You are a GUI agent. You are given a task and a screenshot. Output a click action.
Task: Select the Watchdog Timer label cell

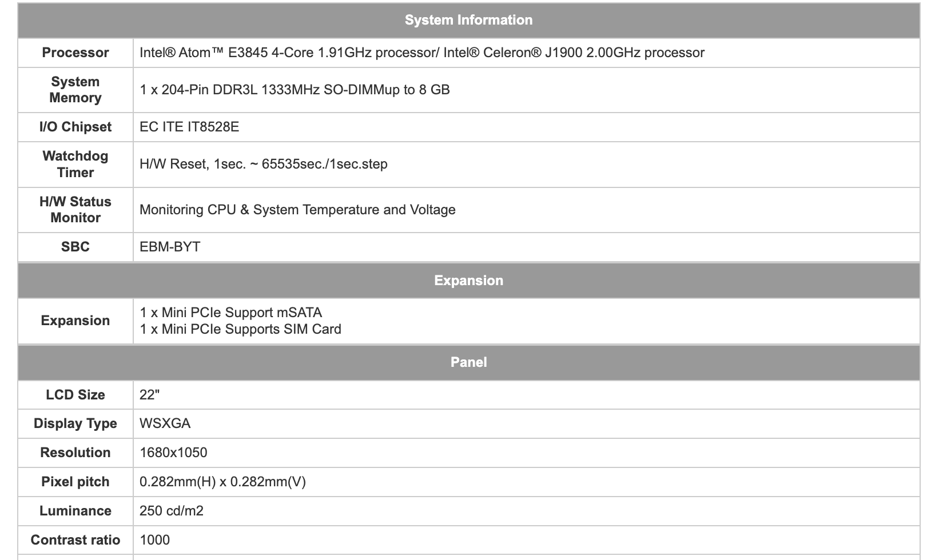tap(75, 164)
